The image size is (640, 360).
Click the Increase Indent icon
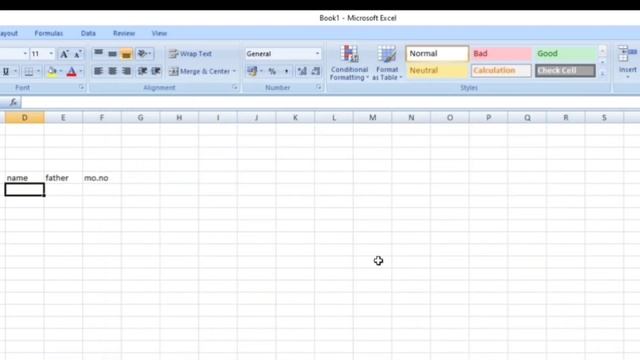coord(156,71)
